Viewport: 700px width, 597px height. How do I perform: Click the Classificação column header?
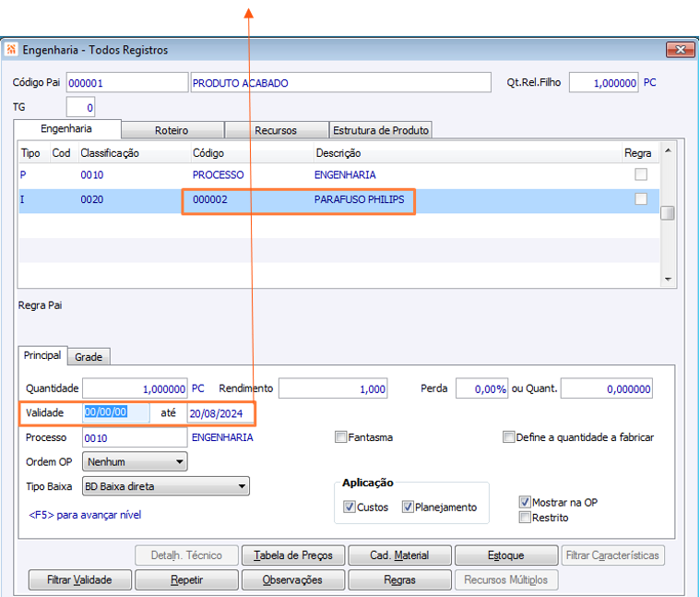110,153
